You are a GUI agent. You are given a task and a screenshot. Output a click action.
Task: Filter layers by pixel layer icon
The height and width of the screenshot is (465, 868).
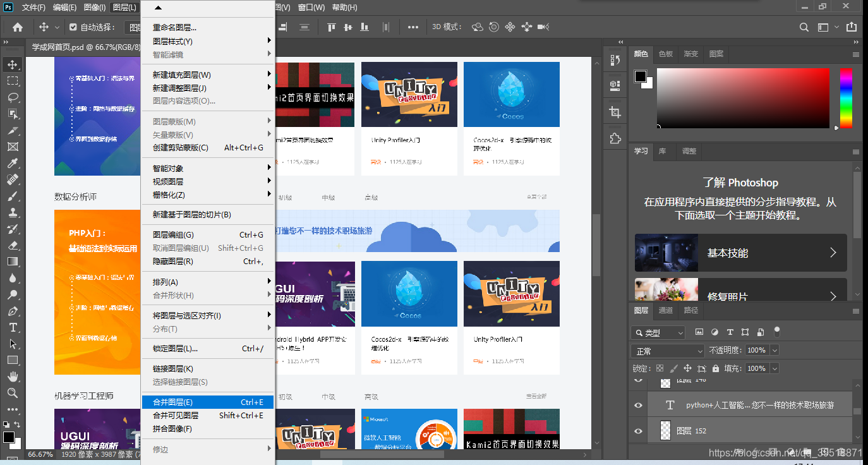click(699, 332)
